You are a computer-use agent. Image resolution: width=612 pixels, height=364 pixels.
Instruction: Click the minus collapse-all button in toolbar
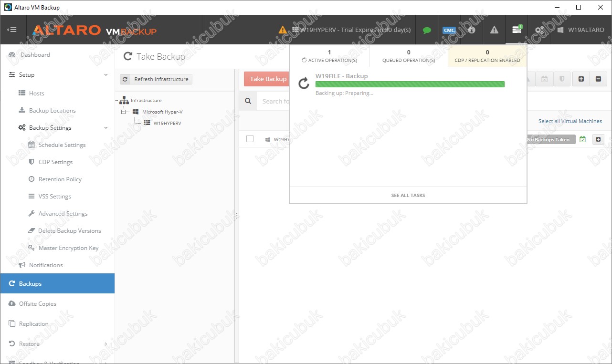(x=598, y=79)
